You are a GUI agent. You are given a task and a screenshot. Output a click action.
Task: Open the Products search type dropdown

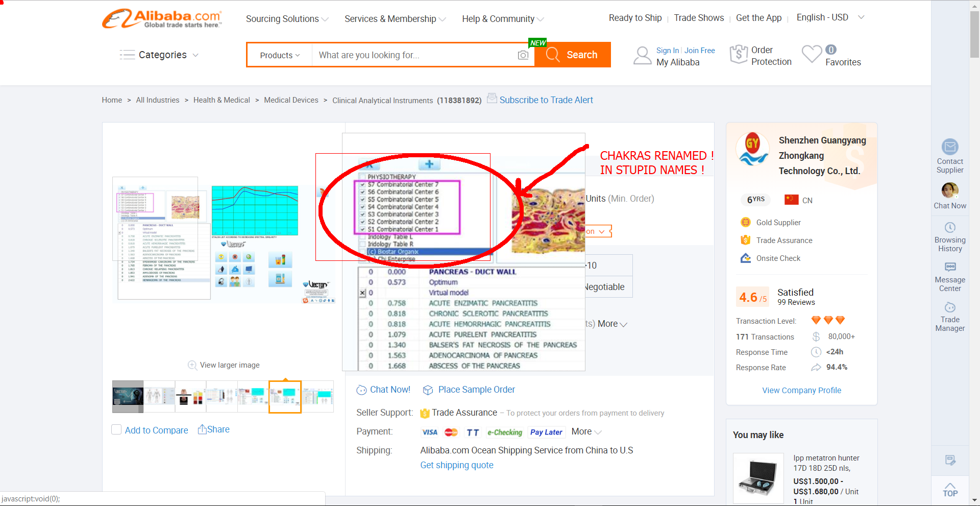pos(280,55)
